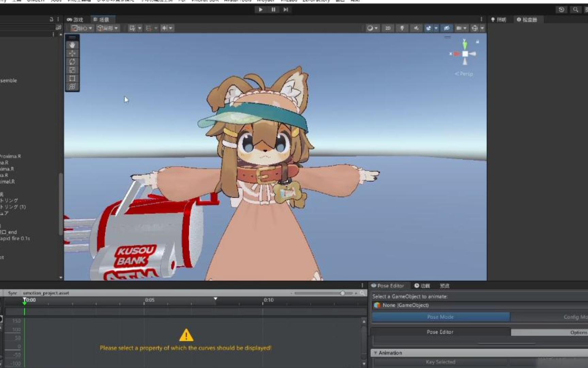Switch to the Pose Editor tab
The image size is (588, 368).
(388, 286)
